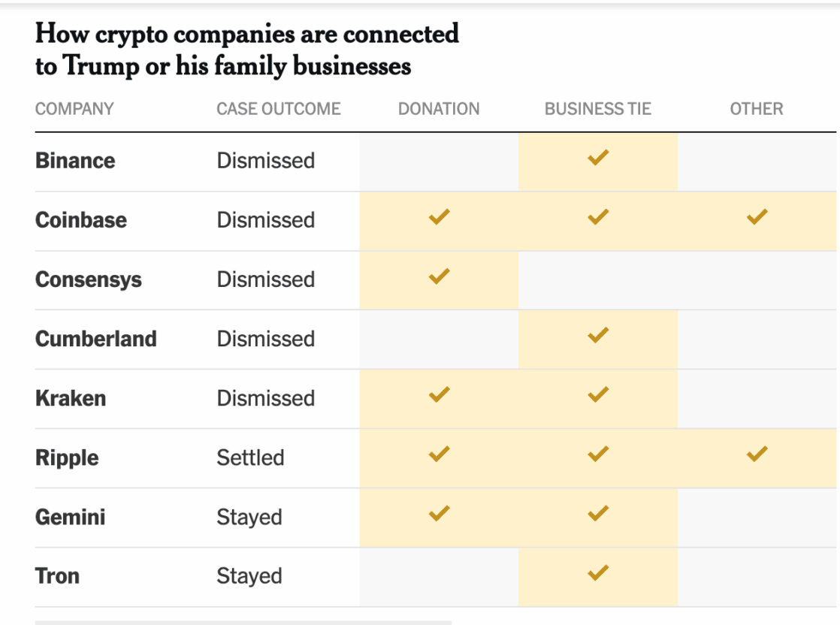The height and width of the screenshot is (625, 840).
Task: Click the Company column header
Action: tap(74, 109)
